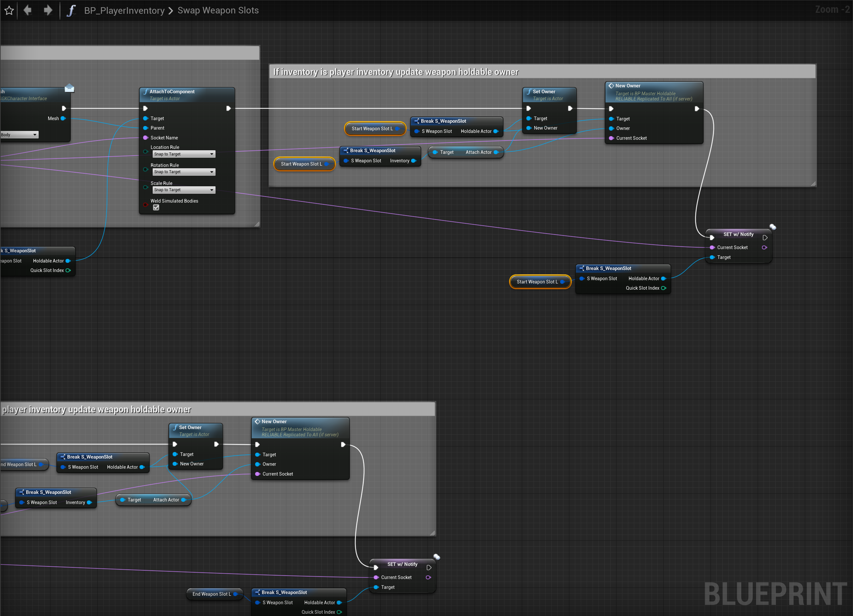The image size is (853, 616).
Task: Click the function f icon in breadcrumb
Action: pyautogui.click(x=71, y=10)
